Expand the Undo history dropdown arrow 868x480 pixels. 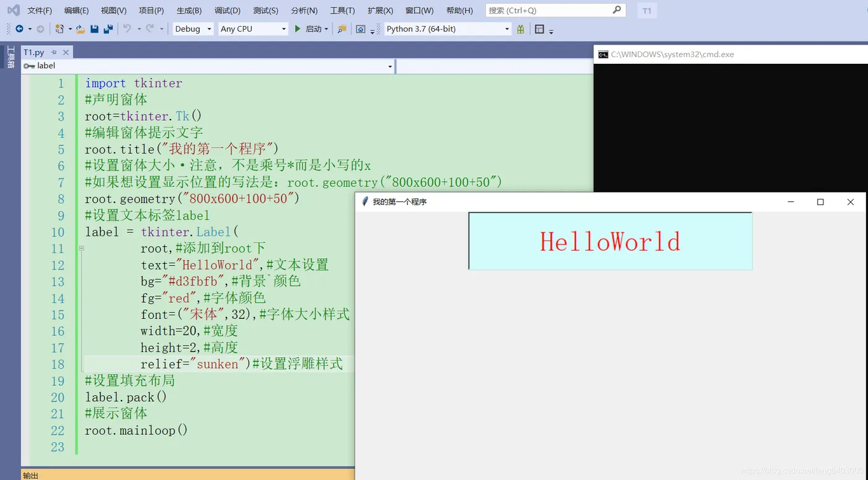tap(139, 29)
